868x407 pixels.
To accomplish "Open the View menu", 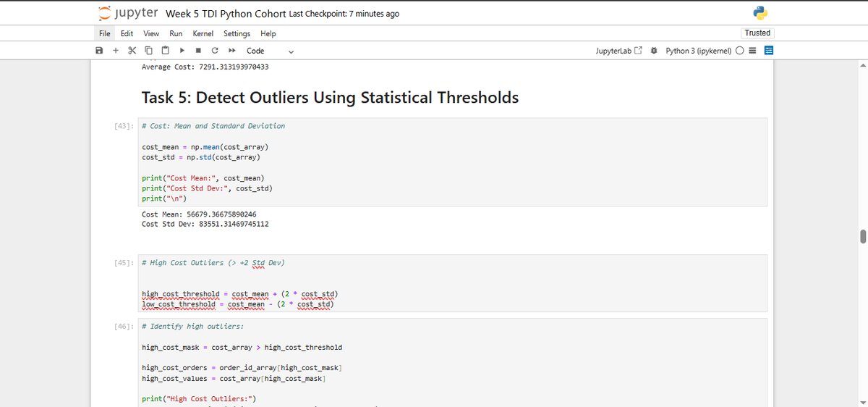I will (x=151, y=33).
